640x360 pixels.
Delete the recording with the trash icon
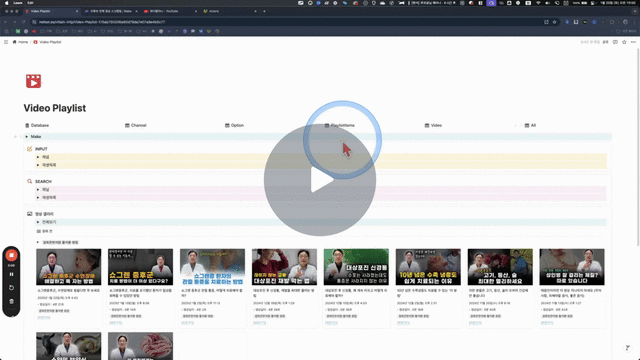click(x=11, y=301)
